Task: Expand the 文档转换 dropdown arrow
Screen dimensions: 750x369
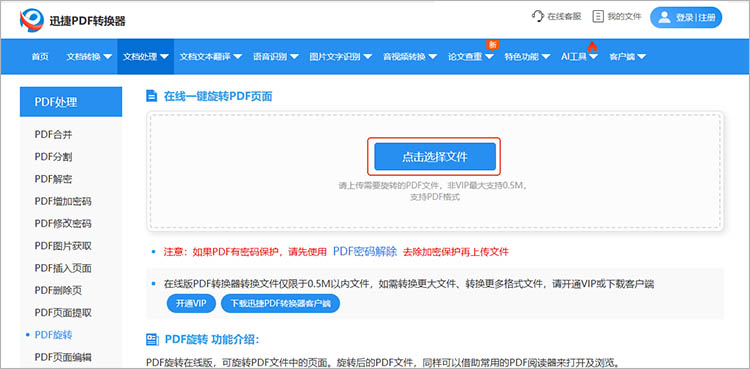Action: point(108,56)
